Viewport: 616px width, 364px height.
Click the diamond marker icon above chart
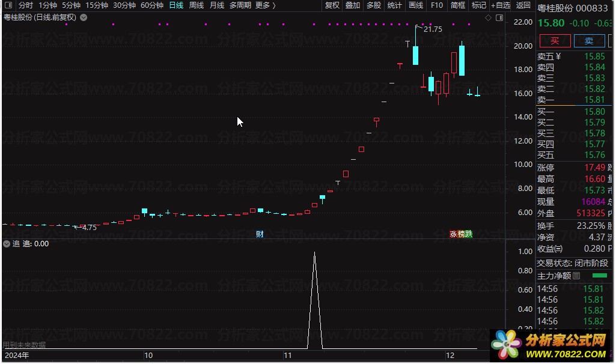point(488,17)
